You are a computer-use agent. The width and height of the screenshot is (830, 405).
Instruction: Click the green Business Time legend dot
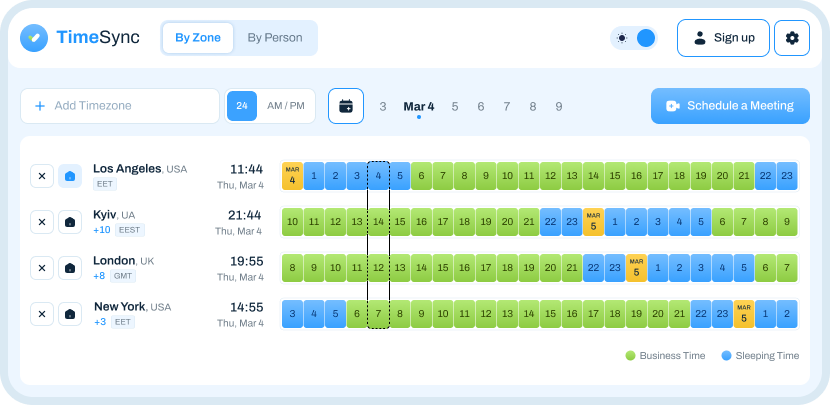[630, 355]
